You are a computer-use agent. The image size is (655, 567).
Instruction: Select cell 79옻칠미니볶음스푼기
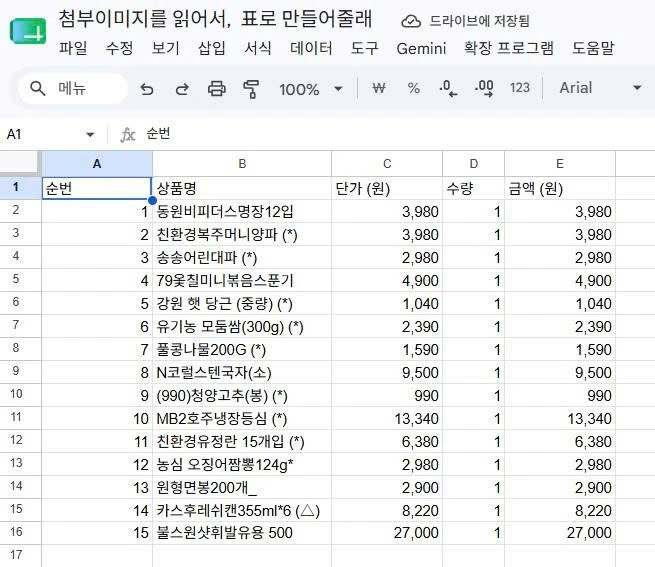click(x=242, y=280)
